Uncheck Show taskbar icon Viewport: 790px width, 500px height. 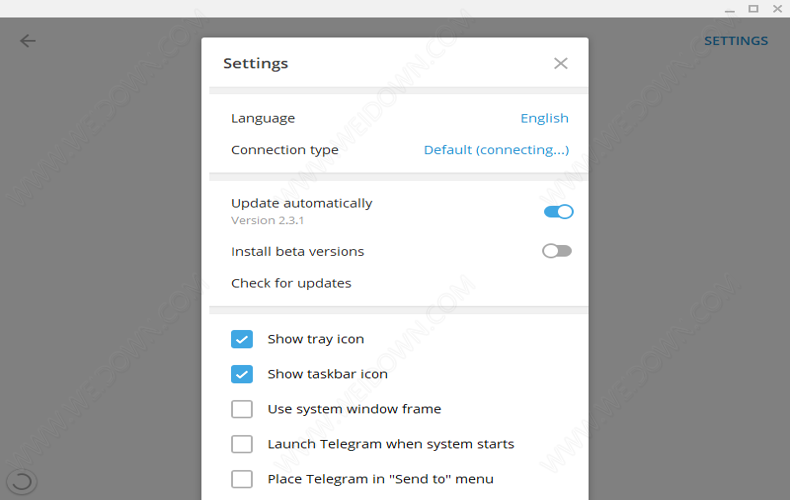click(242, 374)
